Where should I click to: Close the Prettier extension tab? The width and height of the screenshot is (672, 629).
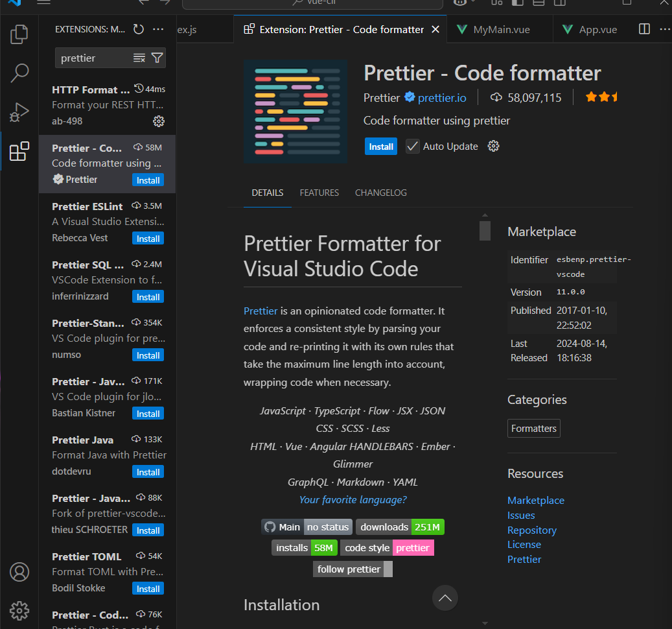435,29
